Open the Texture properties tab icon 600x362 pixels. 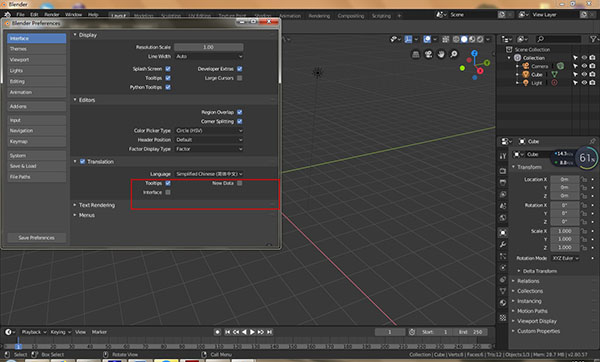(503, 318)
